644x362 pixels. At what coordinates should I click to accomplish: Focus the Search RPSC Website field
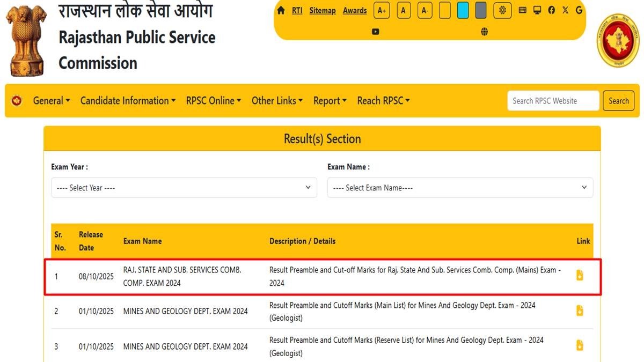(553, 101)
